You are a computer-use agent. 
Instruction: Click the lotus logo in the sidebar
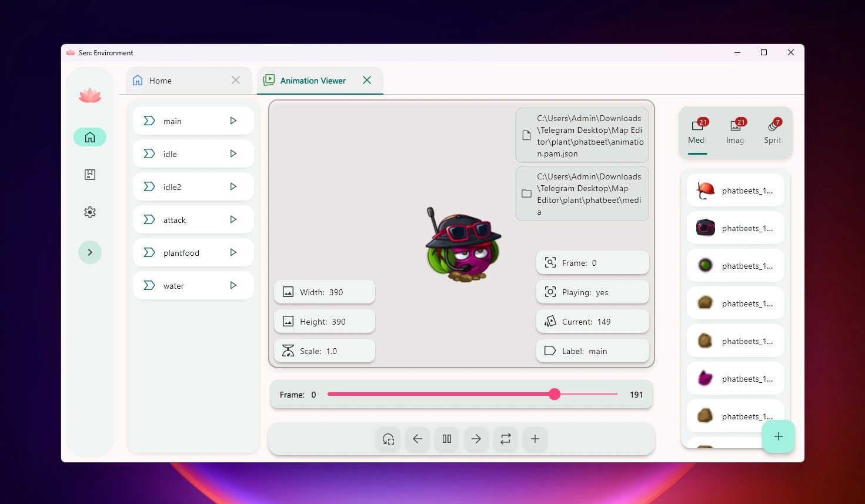(90, 95)
